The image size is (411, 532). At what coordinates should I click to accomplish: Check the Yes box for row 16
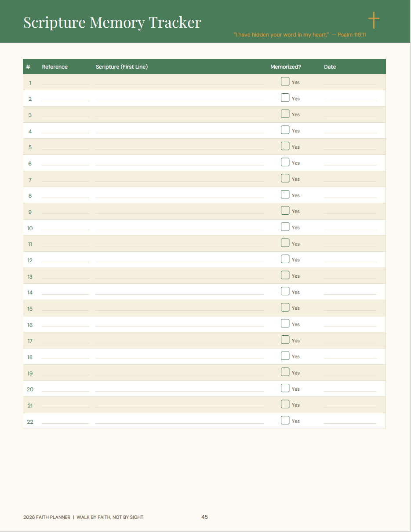pyautogui.click(x=285, y=323)
